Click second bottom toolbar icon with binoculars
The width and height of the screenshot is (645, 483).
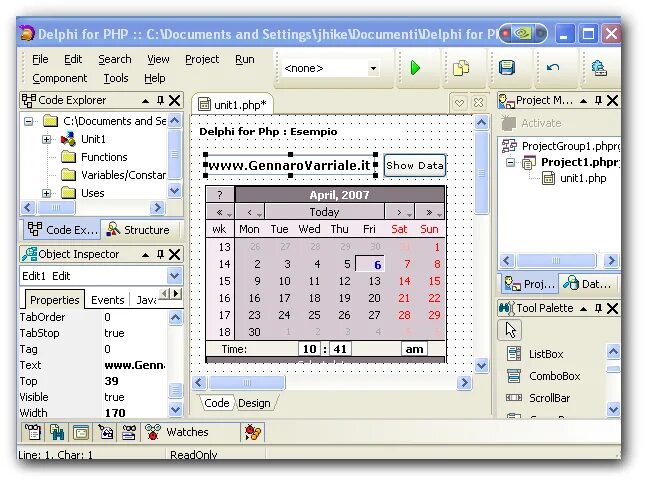[x=57, y=432]
